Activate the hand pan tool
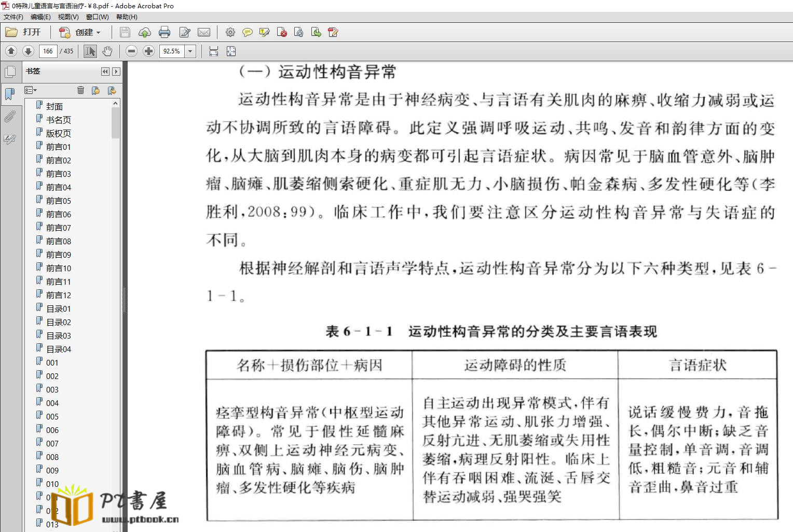The height and width of the screenshot is (532, 793). [107, 51]
